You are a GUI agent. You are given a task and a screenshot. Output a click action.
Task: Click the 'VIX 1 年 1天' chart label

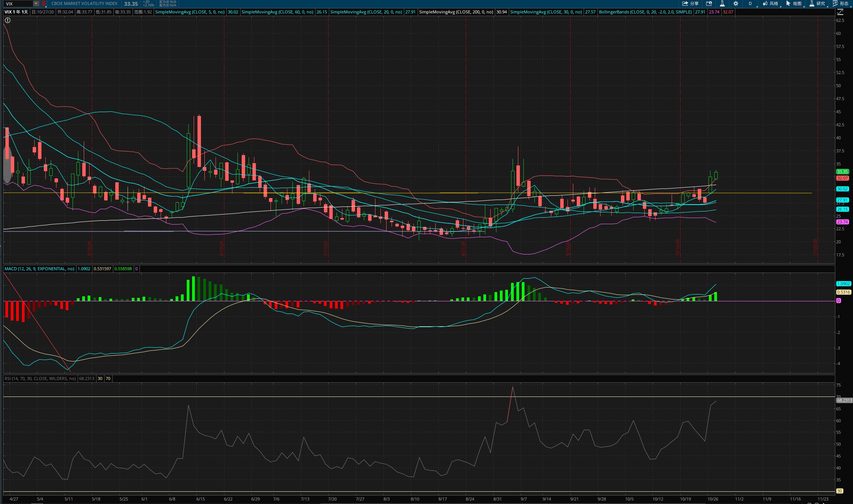16,12
